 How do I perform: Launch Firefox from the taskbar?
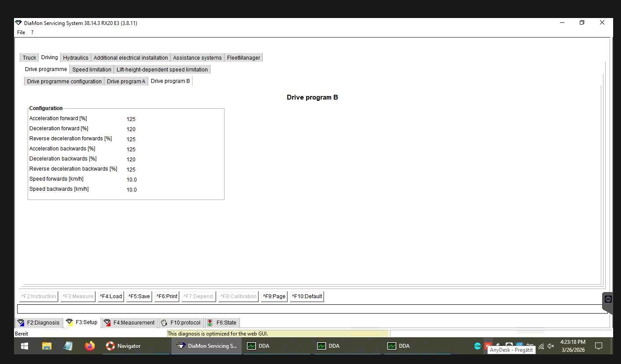pyautogui.click(x=90, y=346)
